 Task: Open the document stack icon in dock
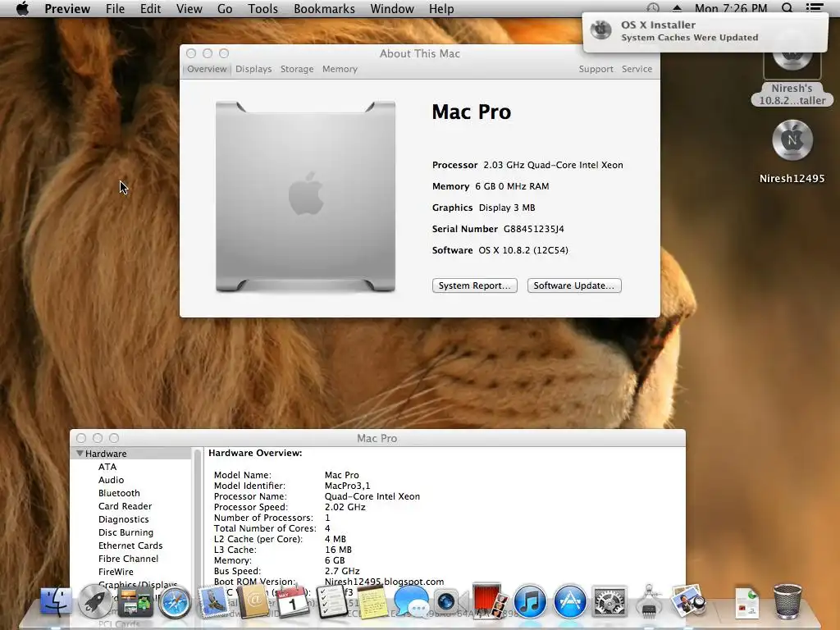pyautogui.click(x=747, y=601)
